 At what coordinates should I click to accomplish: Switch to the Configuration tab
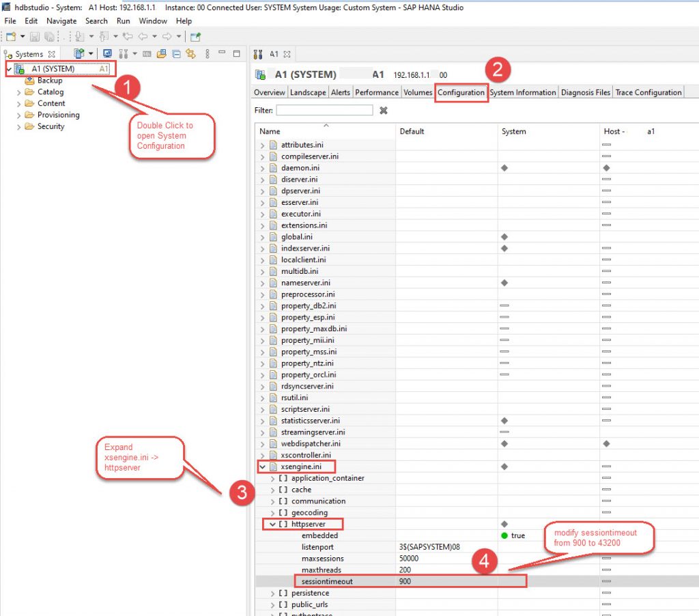(461, 92)
